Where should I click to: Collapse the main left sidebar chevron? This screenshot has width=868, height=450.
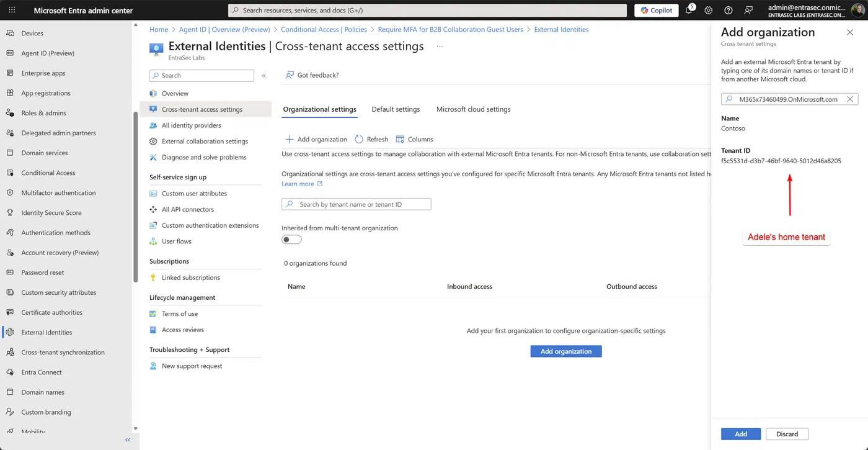pos(128,439)
